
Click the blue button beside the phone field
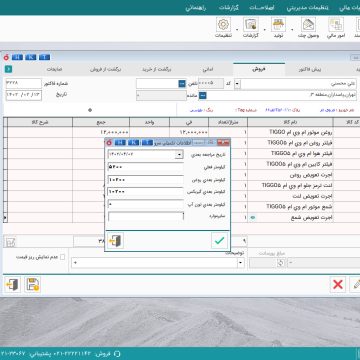[182, 84]
